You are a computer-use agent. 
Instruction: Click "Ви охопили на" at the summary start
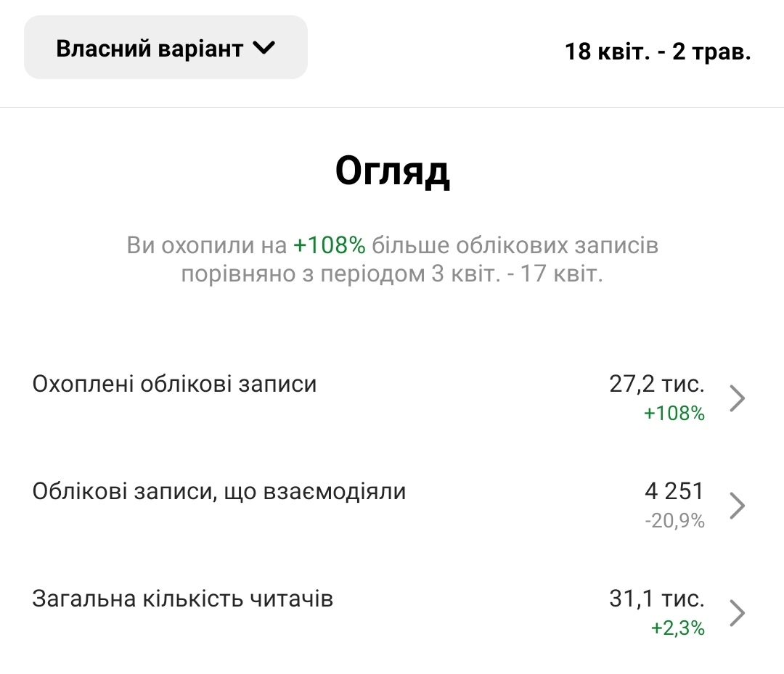coord(207,246)
